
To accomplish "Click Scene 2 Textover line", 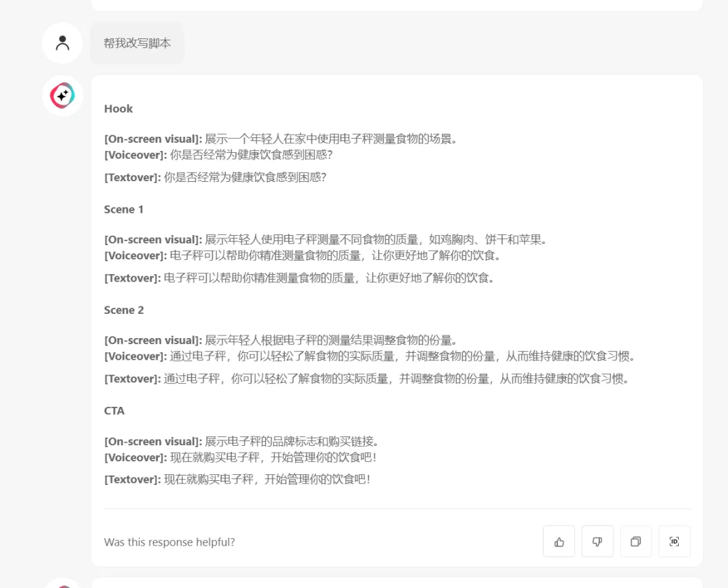I will 367,379.
